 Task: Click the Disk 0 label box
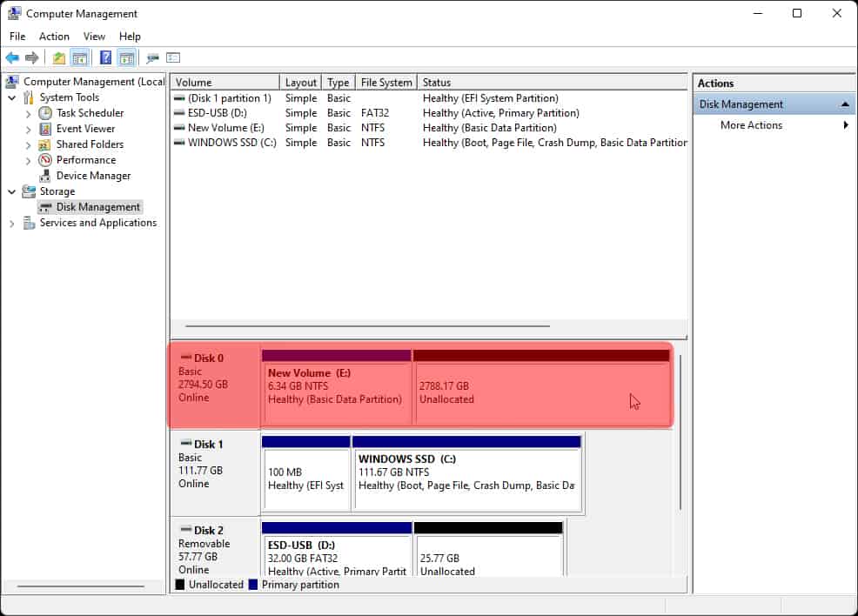[215, 385]
